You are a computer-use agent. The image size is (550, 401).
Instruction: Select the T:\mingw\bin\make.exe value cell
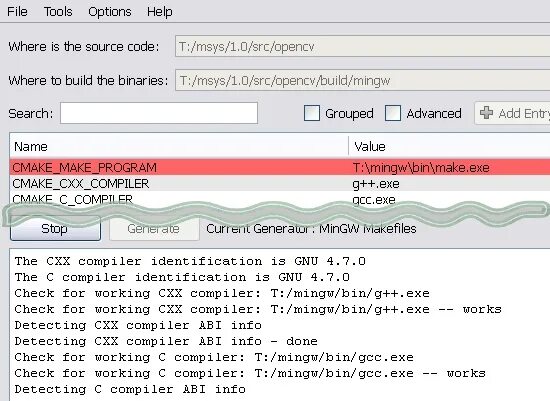coord(421,167)
